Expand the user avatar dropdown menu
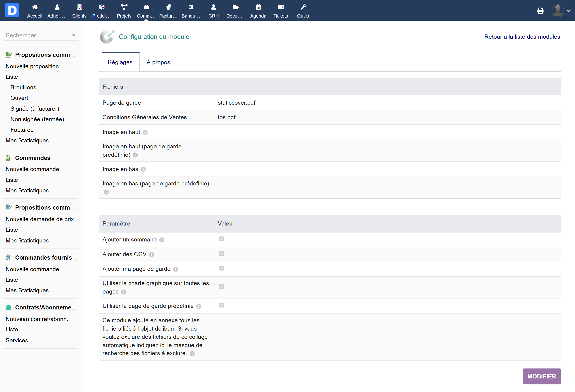 pos(569,11)
